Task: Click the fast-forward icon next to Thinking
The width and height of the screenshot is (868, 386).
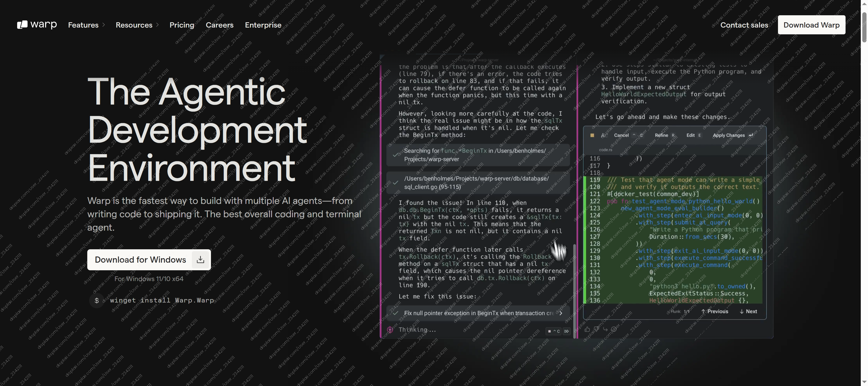Action: coord(566,331)
